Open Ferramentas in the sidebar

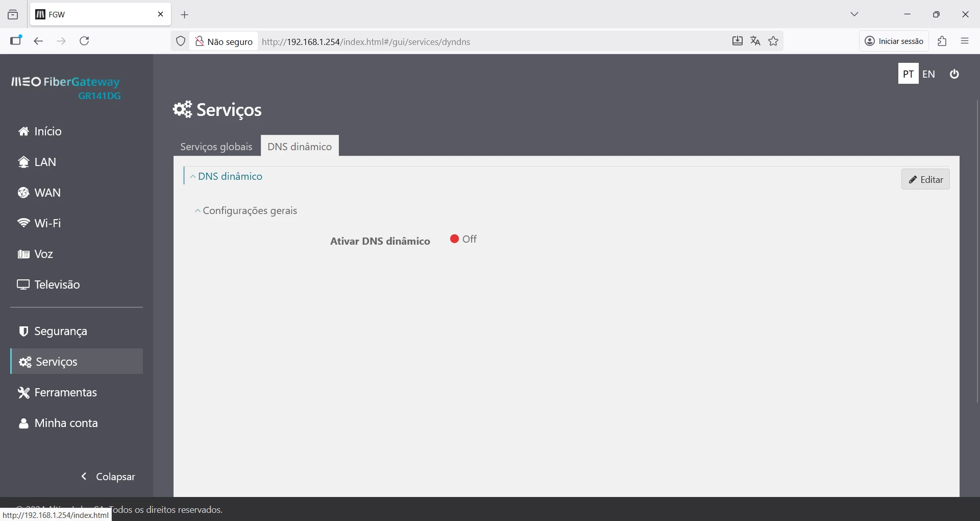tap(58, 392)
